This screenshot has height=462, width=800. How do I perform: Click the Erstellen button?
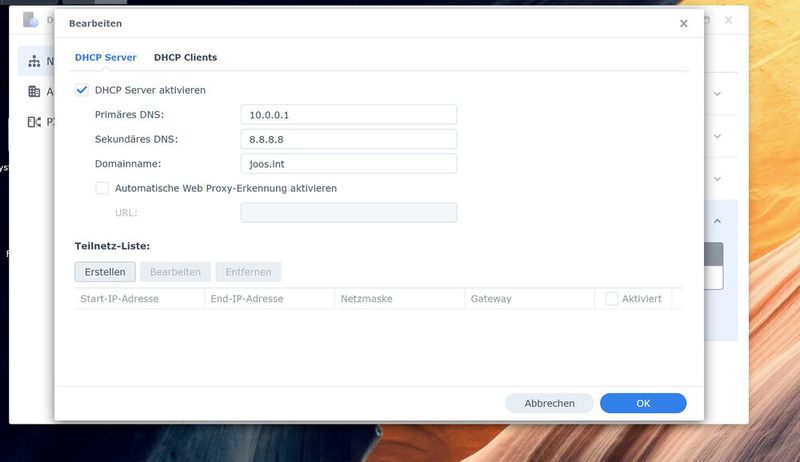pyautogui.click(x=105, y=272)
